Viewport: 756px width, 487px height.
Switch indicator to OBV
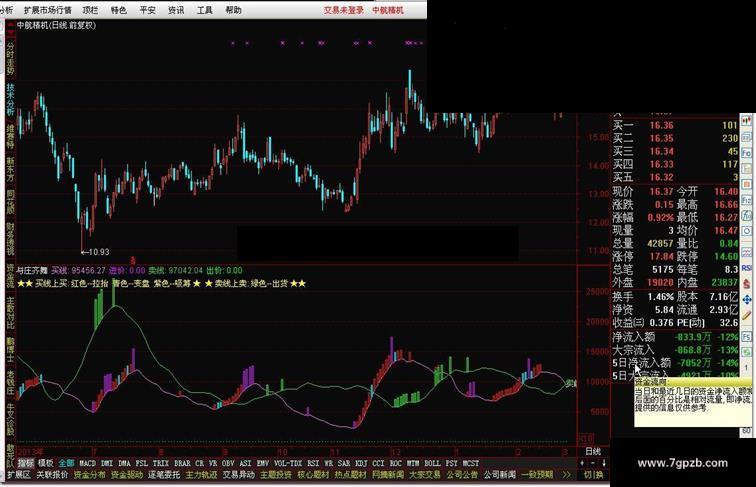[228, 463]
